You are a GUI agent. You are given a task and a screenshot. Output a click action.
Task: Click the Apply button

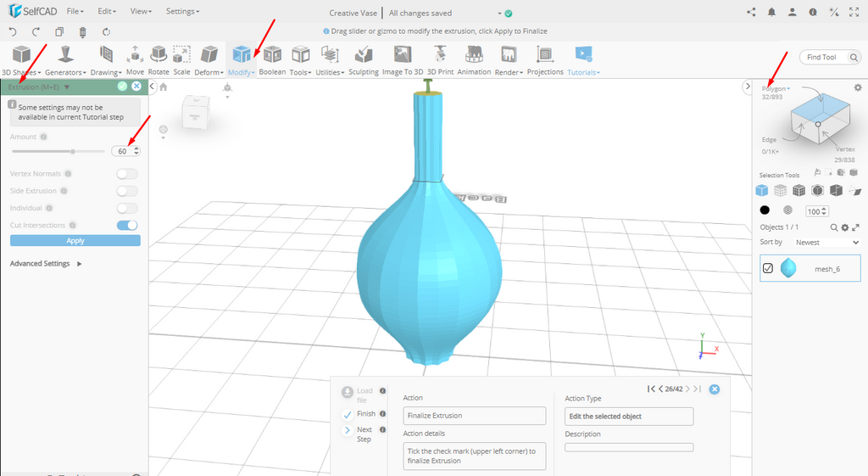pos(75,240)
